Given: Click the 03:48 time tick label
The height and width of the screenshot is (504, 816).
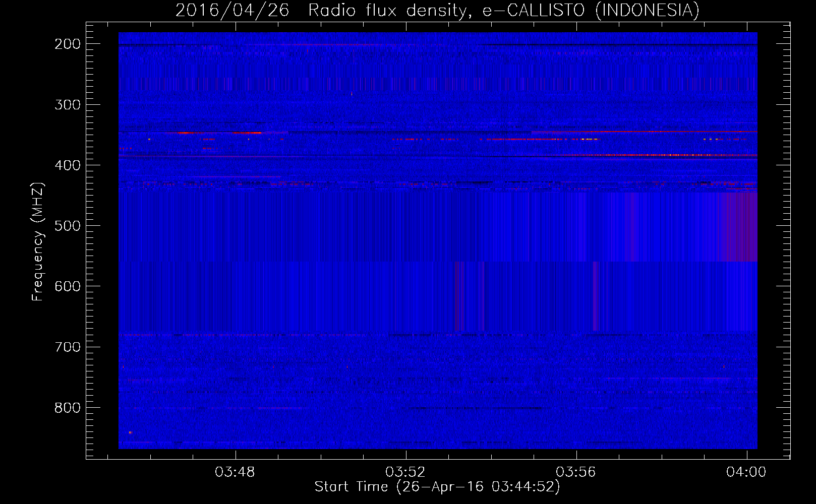Looking at the screenshot, I should [235, 472].
